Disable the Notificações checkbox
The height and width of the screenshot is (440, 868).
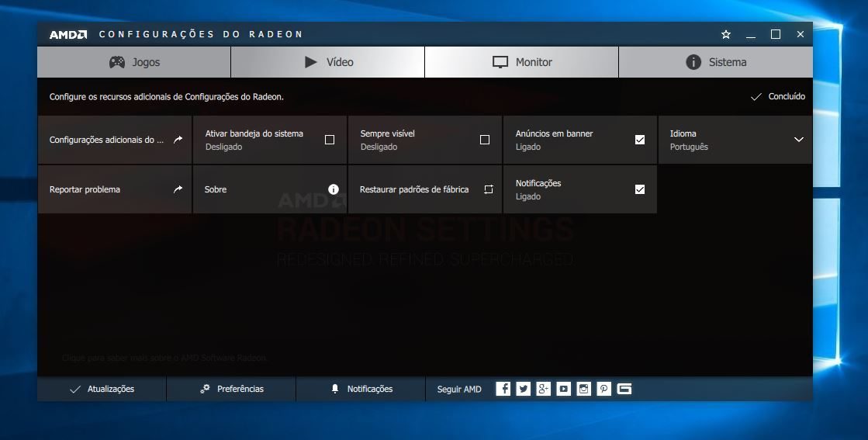point(639,189)
